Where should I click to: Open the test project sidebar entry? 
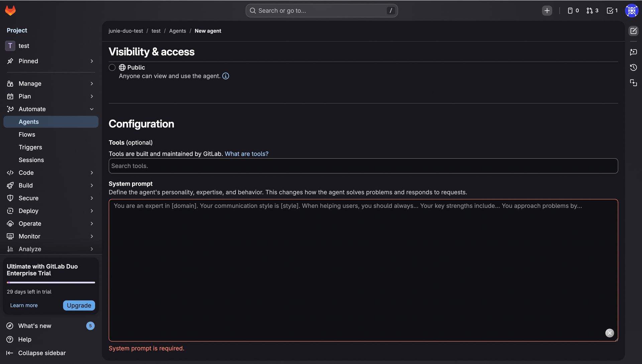tap(51, 46)
